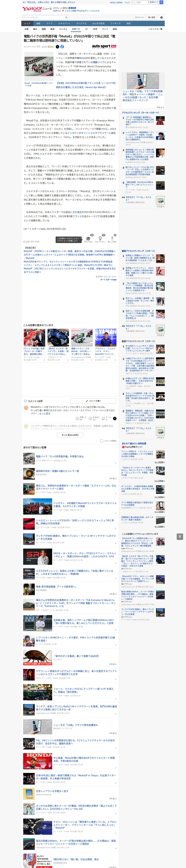Open settings via the gear icon
186x868 pixels.
(161, 18)
